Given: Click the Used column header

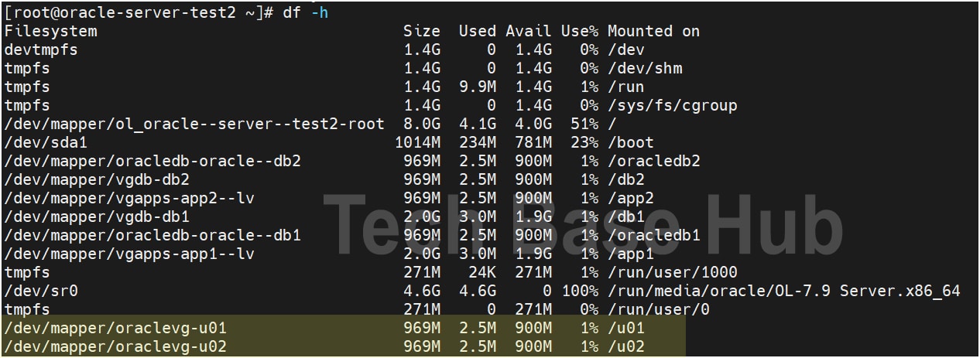Looking at the screenshot, I should (x=477, y=32).
